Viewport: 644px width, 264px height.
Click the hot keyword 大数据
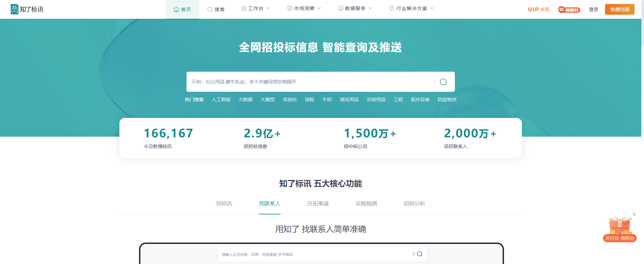click(x=246, y=100)
